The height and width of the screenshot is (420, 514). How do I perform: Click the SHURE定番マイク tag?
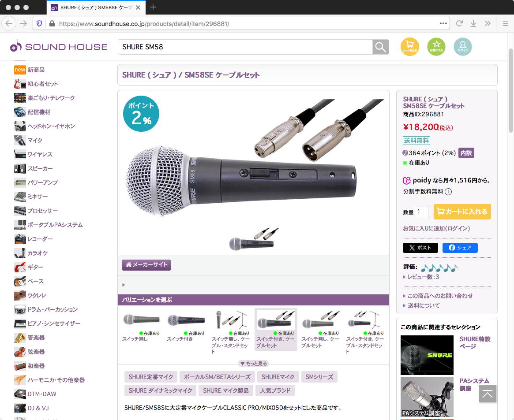coord(151,377)
